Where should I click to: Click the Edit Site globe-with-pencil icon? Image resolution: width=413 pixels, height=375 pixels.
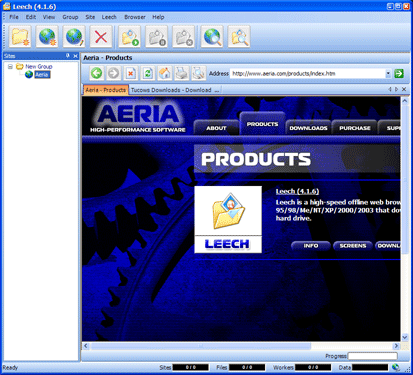74,37
